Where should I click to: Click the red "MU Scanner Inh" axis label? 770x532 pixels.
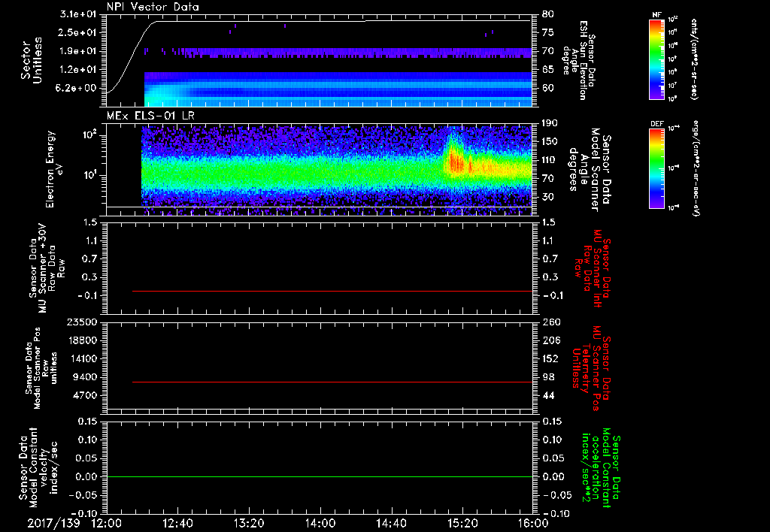point(593,268)
